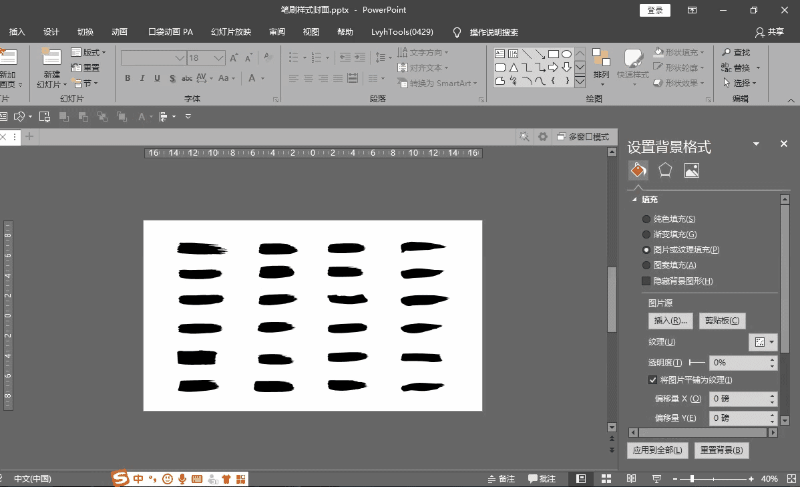Apply Underline formatting
The width and height of the screenshot is (800, 487).
157,78
